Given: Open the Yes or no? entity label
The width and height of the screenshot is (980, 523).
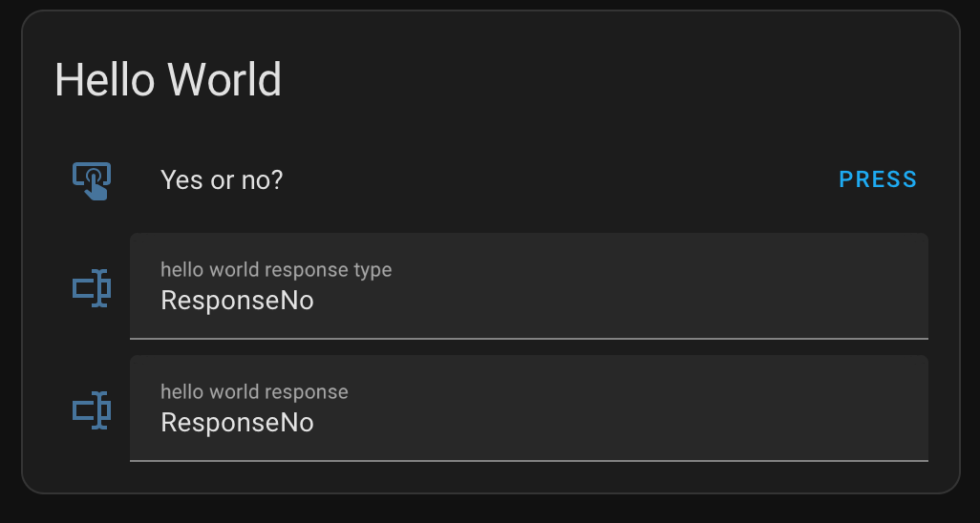Looking at the screenshot, I should pos(222,180).
